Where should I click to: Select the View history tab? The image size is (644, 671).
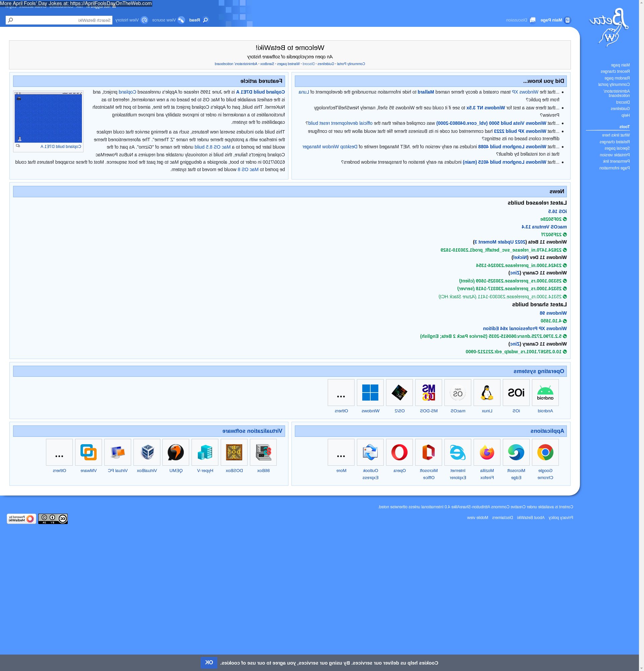click(x=131, y=20)
